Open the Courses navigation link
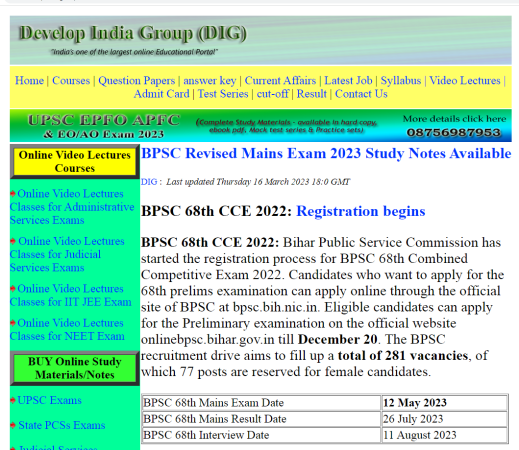 pyautogui.click(x=71, y=80)
